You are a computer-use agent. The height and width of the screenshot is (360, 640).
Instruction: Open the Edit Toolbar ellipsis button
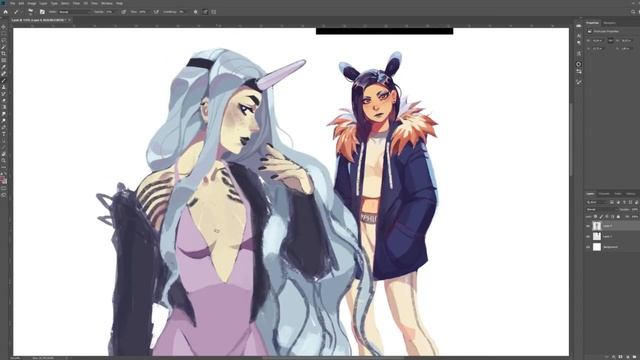coord(4,168)
